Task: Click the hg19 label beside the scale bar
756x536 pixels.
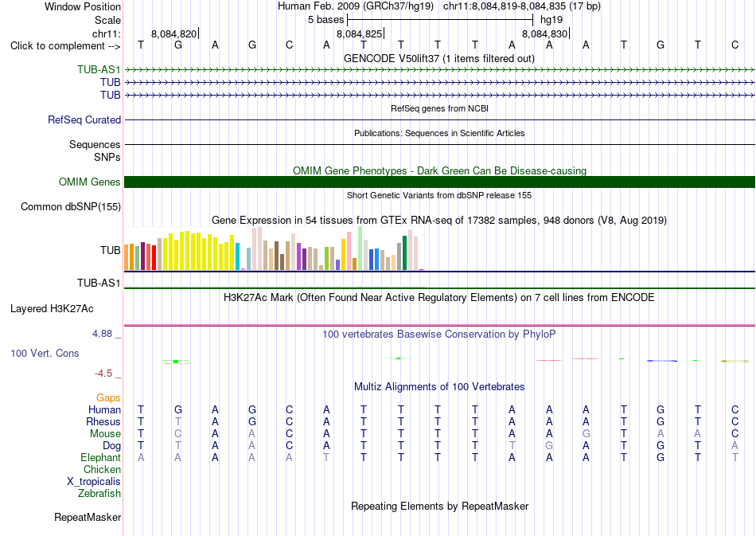Action: point(551,20)
